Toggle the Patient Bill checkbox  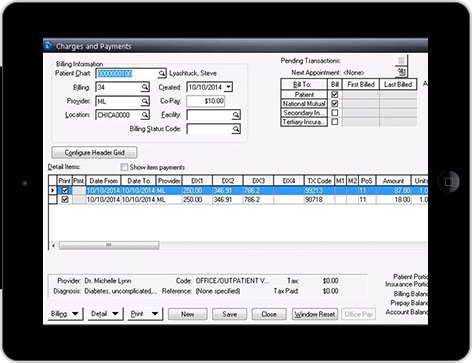click(x=335, y=94)
